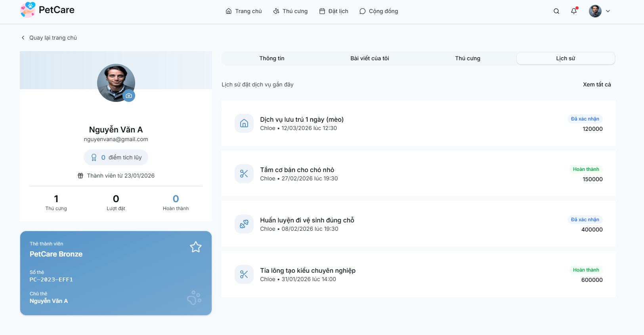The image size is (644, 335).
Task: Click the medal icon beside điểm tích lũy
Action: [94, 157]
